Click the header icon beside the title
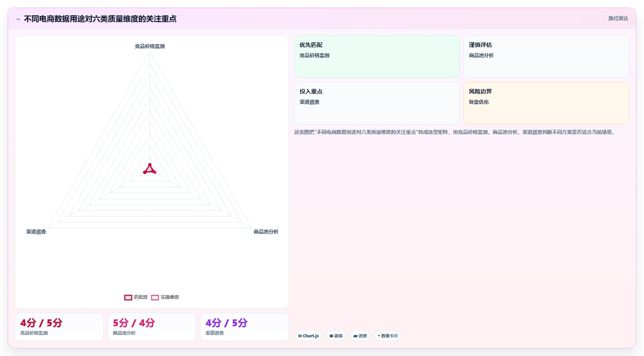Viewport: 644px width, 356px height. pyautogui.click(x=18, y=19)
